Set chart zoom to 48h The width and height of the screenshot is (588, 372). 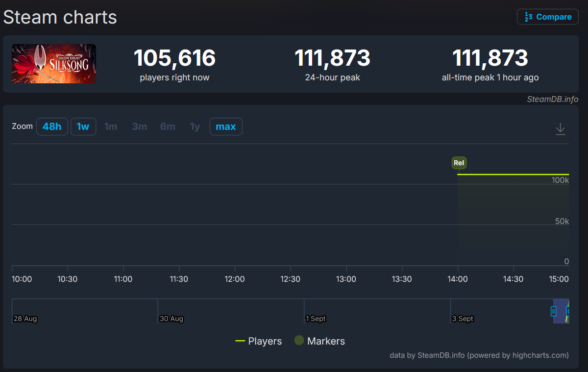point(52,126)
